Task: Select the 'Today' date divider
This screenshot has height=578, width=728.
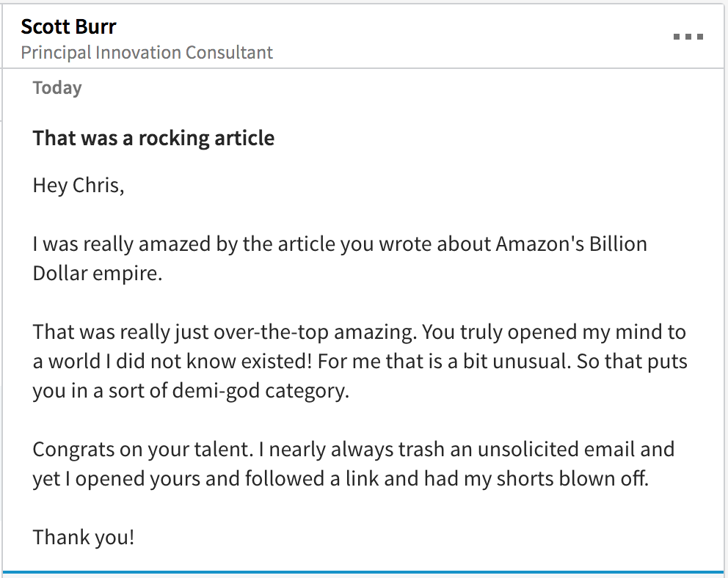Action: [x=57, y=87]
